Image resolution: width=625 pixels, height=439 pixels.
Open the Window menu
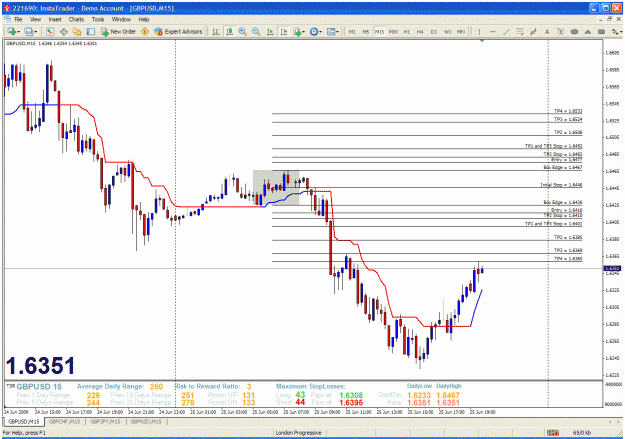(x=121, y=19)
